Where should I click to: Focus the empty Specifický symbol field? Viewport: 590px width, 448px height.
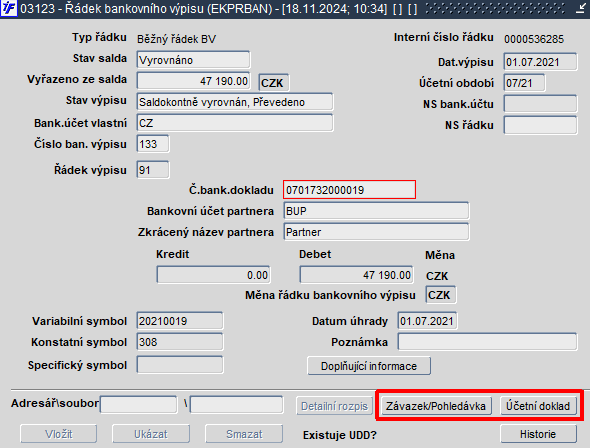(x=180, y=365)
